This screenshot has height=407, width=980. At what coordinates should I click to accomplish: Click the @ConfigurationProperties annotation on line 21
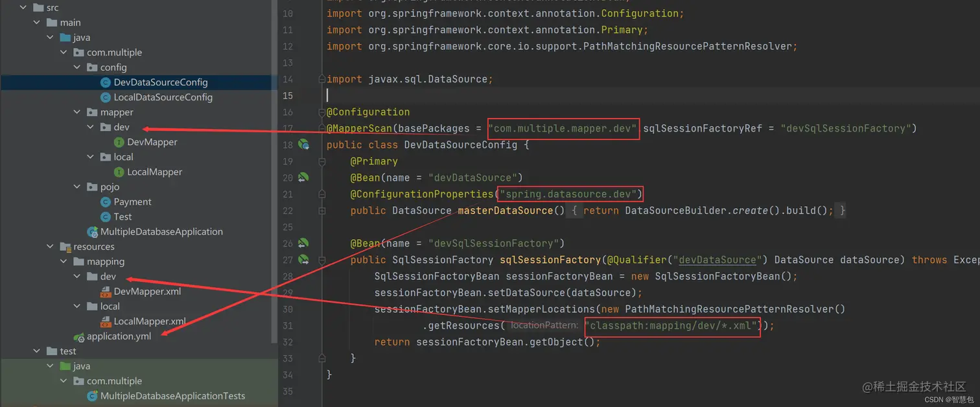point(422,194)
